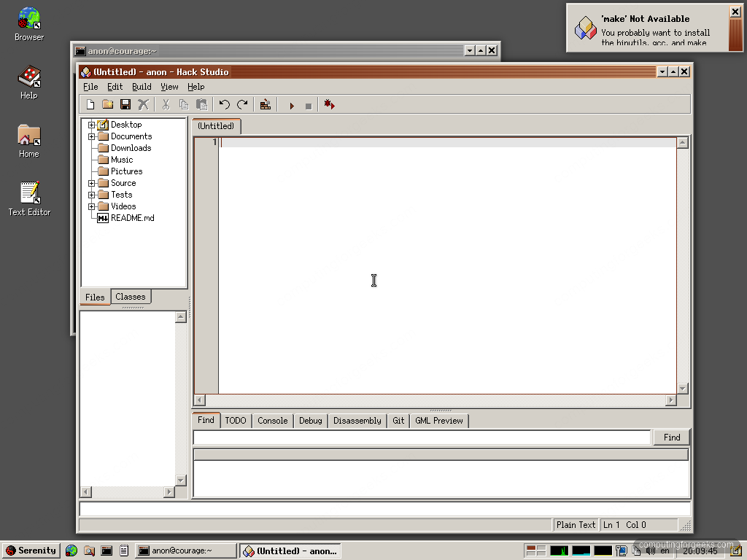Switch to the Debug tab

tap(311, 421)
